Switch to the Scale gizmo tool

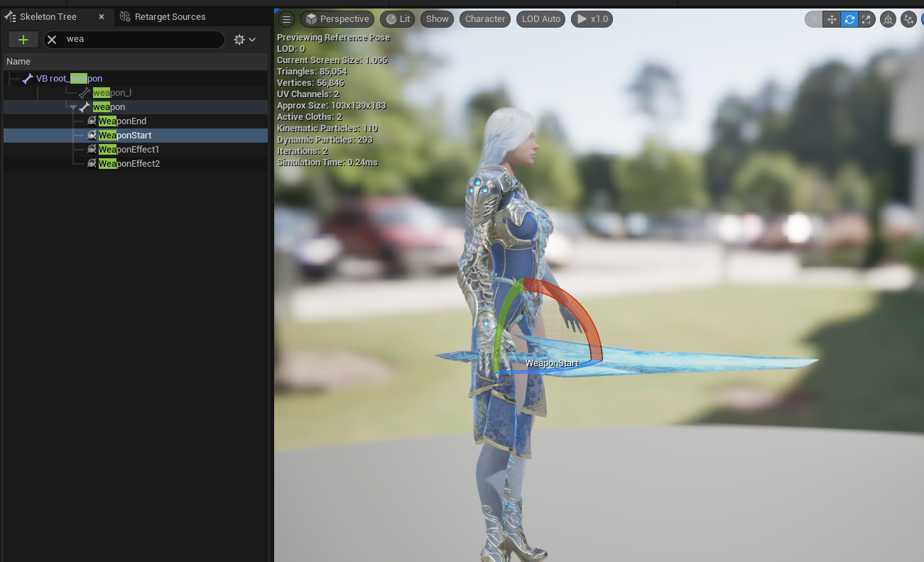click(866, 19)
